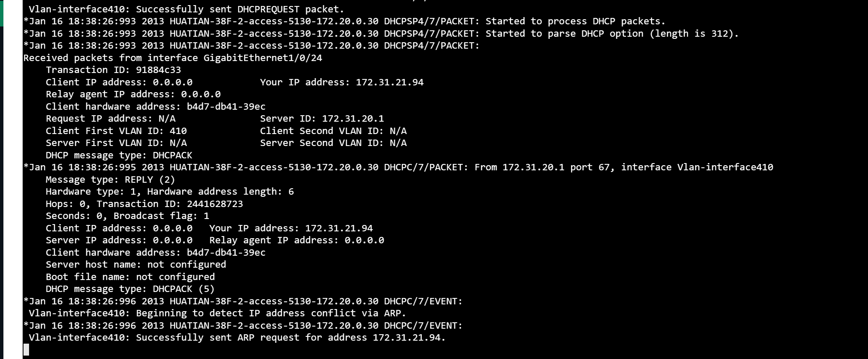Screen dimensions: 868x359
Task: Click the Client First VLAN ID 410 text
Action: point(116,131)
